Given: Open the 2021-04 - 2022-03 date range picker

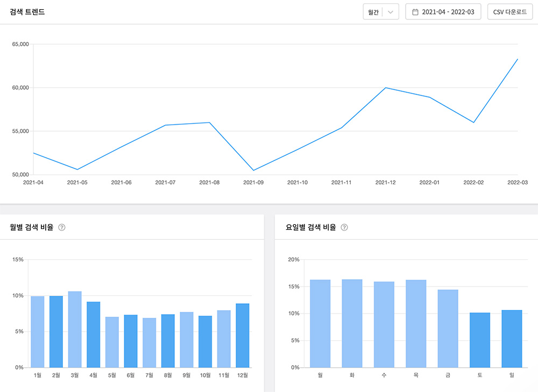Looking at the screenshot, I should tap(443, 12).
